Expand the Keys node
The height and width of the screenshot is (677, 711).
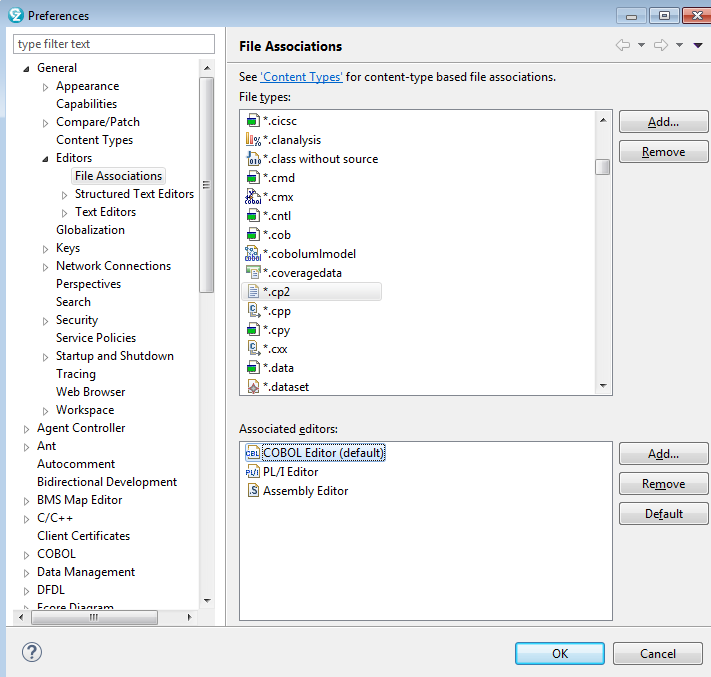pos(45,249)
